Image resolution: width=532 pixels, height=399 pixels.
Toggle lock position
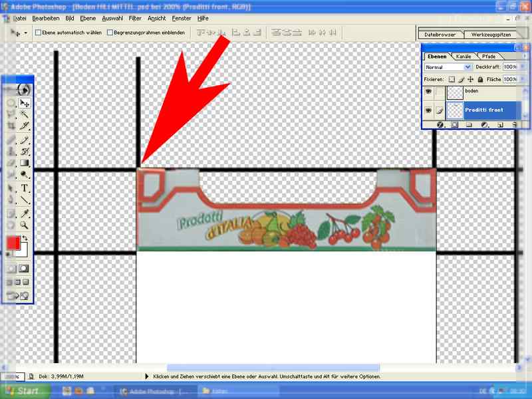coord(471,79)
